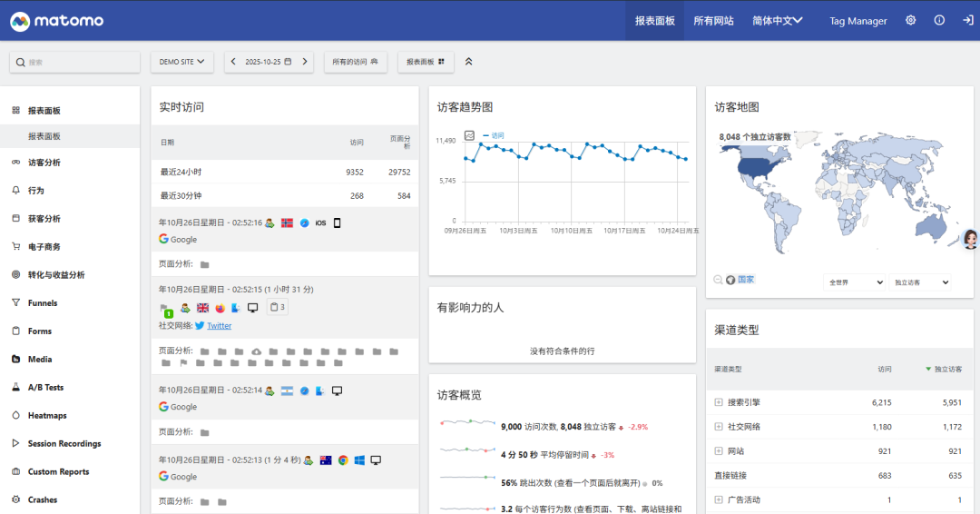980x514 pixels.
Task: Click the Matomo logo
Action: 57,20
